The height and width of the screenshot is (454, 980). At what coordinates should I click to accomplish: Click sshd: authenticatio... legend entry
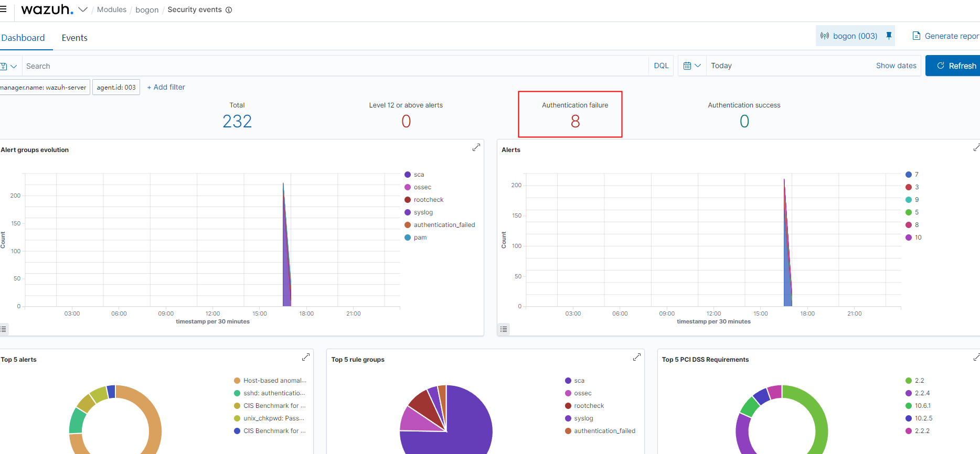(270, 393)
